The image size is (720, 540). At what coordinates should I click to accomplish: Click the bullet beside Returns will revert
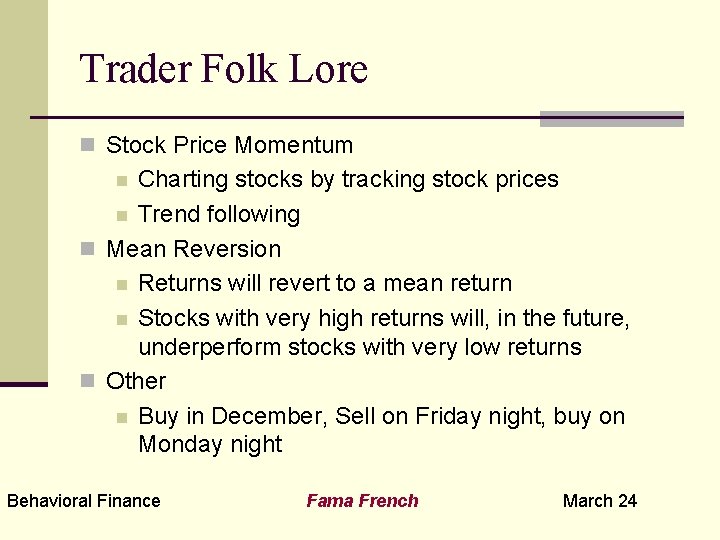point(122,285)
